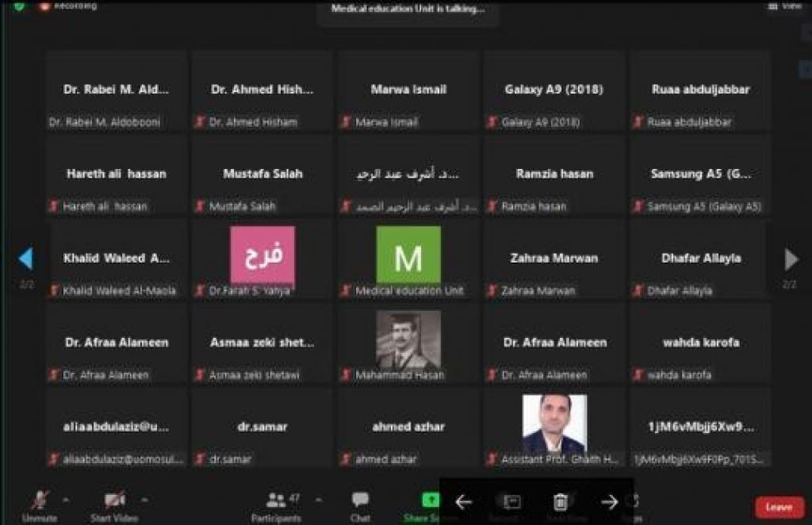Image resolution: width=812 pixels, height=525 pixels.
Task: Select the green Medical education Unit avatar
Action: pyautogui.click(x=408, y=255)
